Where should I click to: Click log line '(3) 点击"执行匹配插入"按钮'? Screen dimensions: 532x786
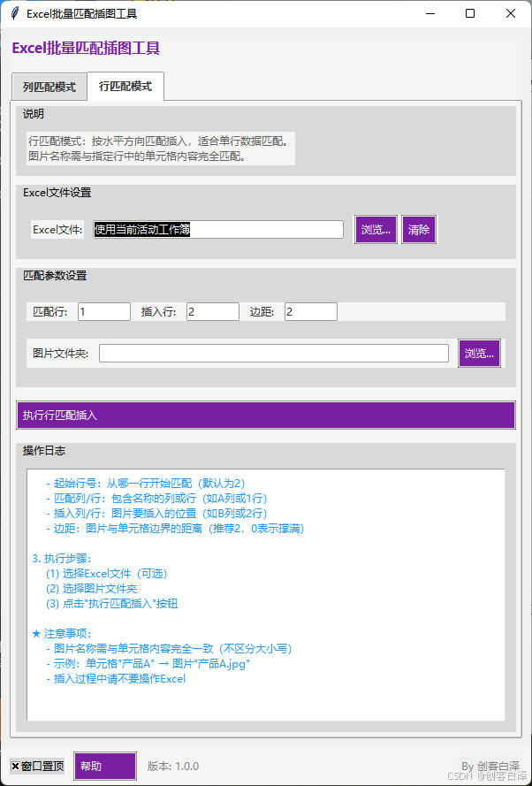tap(112, 604)
